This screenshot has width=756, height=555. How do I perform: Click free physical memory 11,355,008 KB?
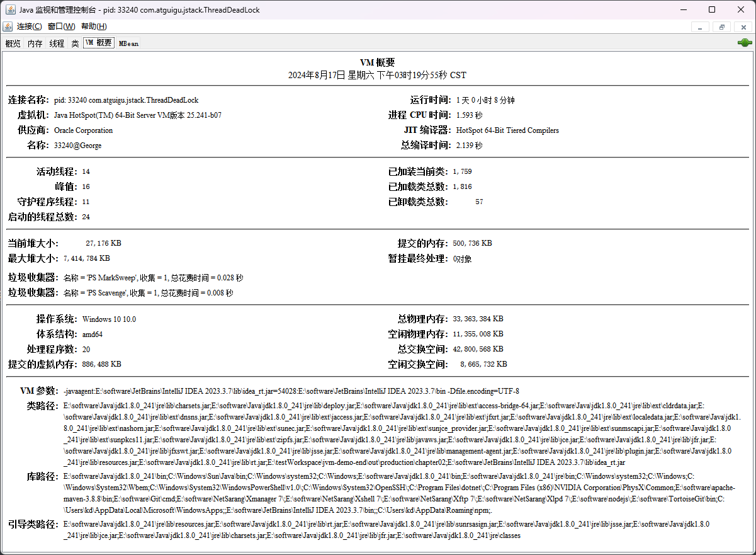(x=478, y=335)
